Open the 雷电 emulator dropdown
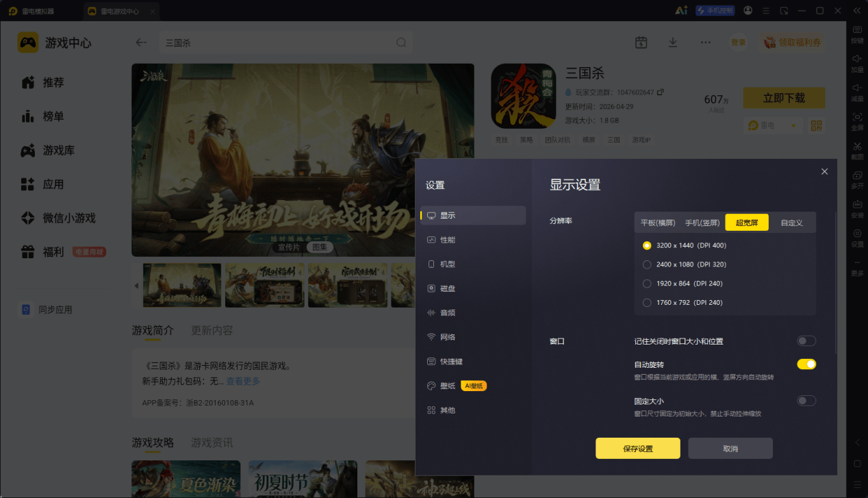Viewport: 868px width, 498px height. pyautogui.click(x=772, y=125)
